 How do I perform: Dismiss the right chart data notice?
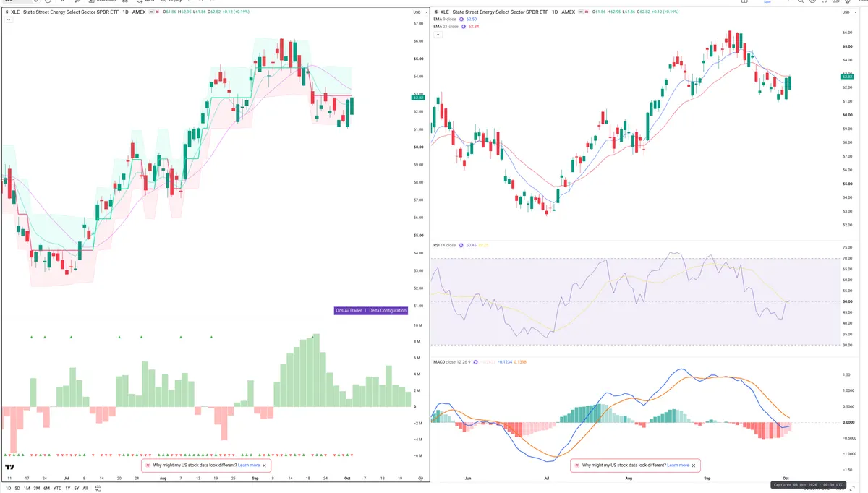coord(694,466)
